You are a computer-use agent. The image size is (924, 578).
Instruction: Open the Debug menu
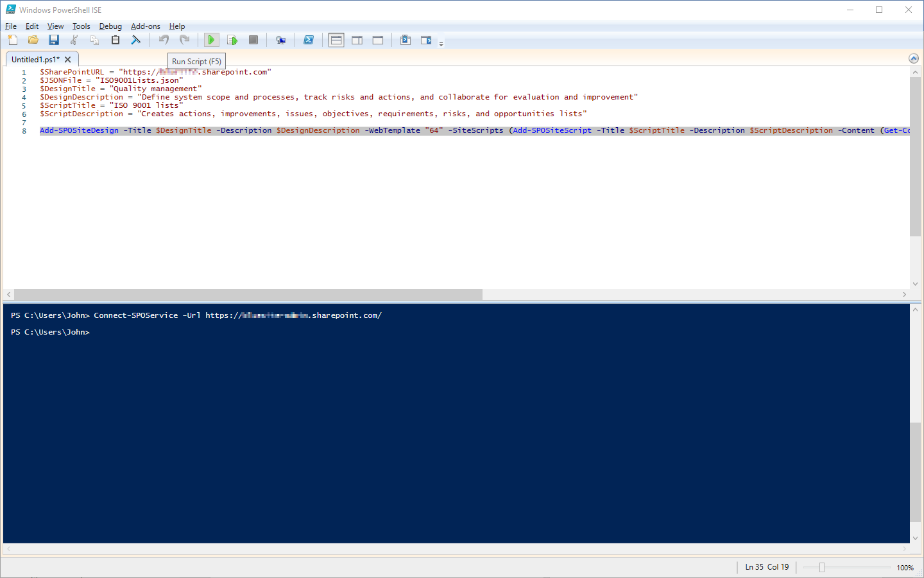tap(110, 26)
